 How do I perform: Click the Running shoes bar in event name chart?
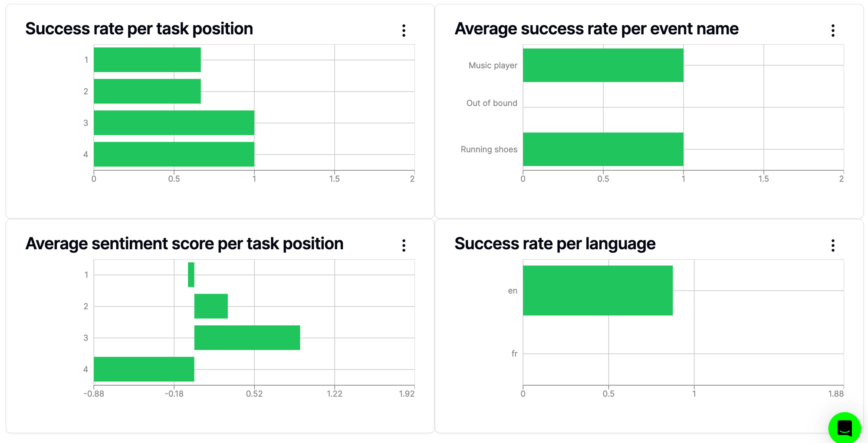tap(603, 149)
